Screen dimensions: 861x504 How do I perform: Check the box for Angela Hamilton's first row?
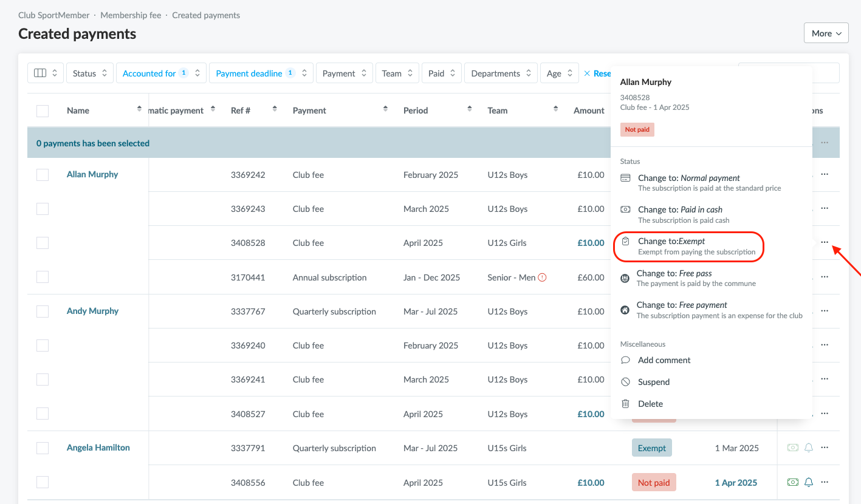[43, 448]
